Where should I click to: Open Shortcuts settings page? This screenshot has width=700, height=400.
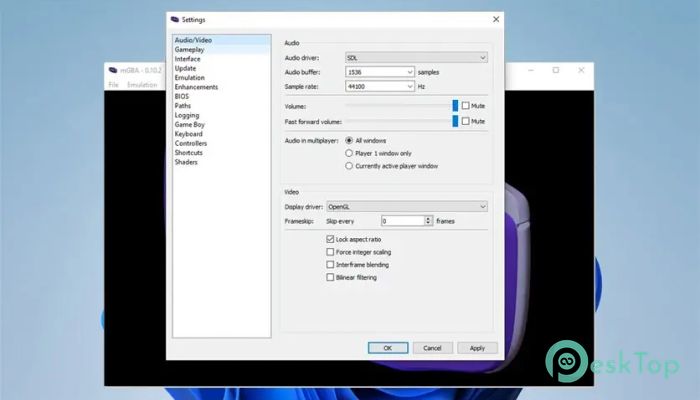pyautogui.click(x=221, y=153)
